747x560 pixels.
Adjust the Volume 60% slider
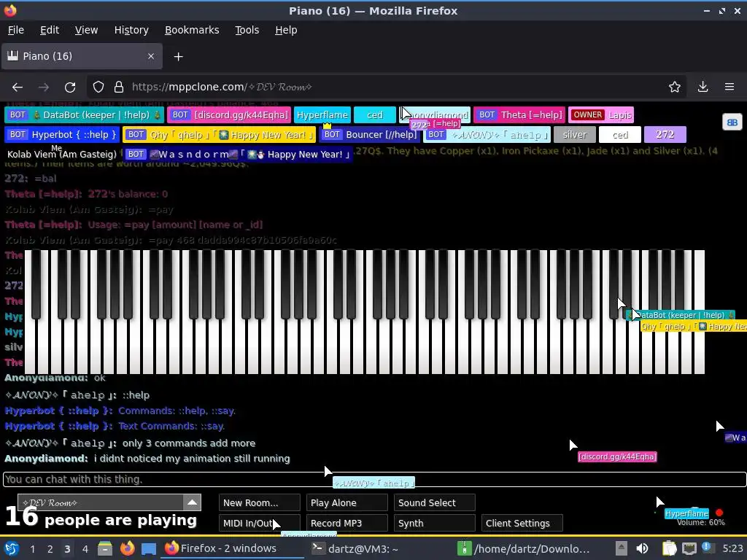click(694, 512)
